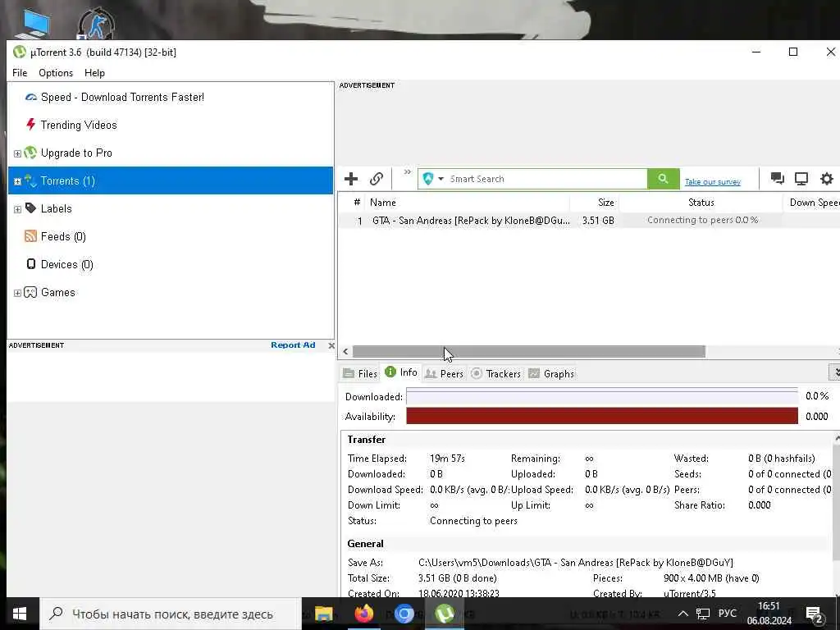The height and width of the screenshot is (630, 840).
Task: Open the Help menu
Action: point(95,73)
